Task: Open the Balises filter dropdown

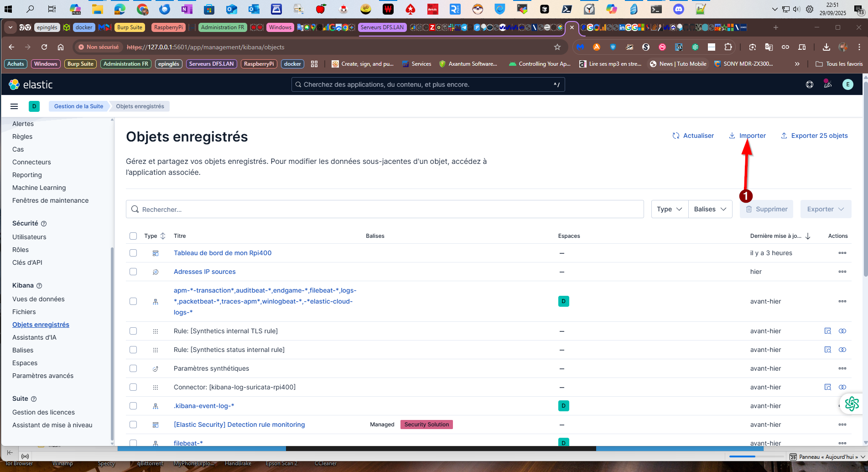Action: coord(710,209)
